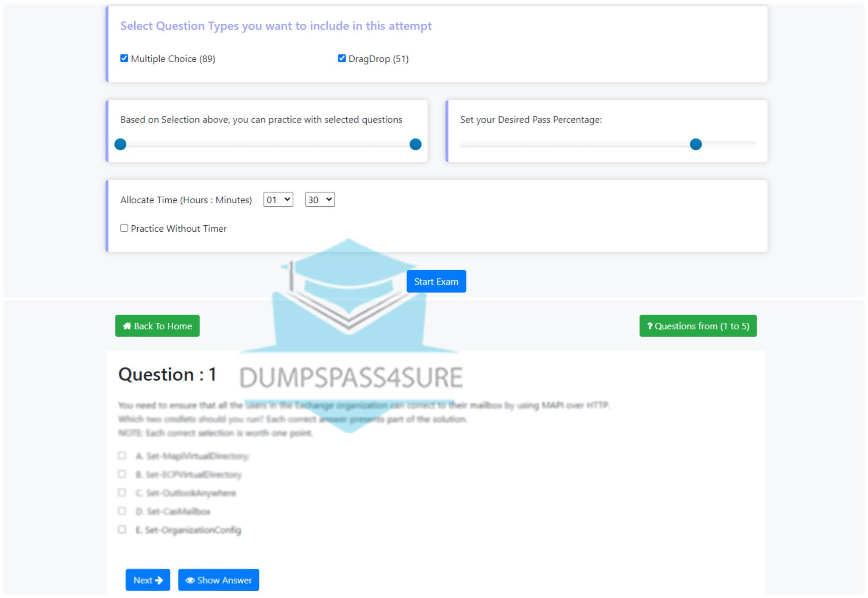This screenshot has width=868, height=598.
Task: Click the home icon in Back To Home
Action: 127,326
